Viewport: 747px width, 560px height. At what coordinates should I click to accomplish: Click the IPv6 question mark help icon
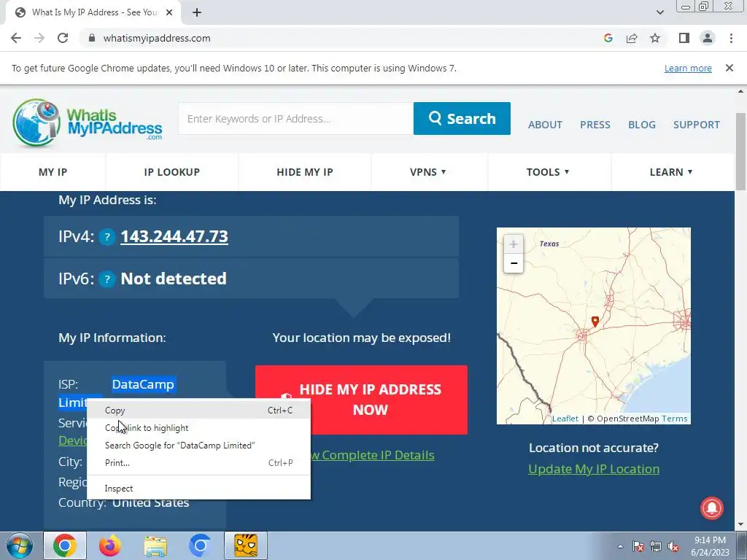tap(107, 279)
